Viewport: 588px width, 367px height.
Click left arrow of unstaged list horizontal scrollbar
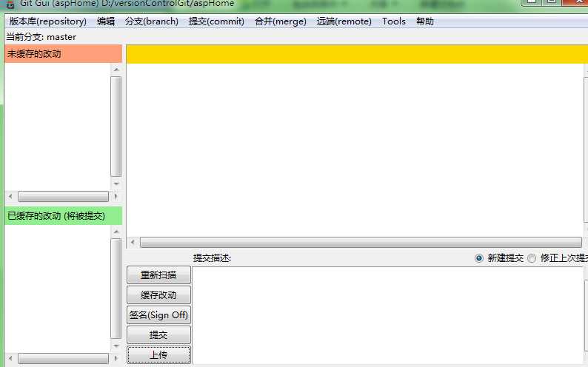[10, 196]
